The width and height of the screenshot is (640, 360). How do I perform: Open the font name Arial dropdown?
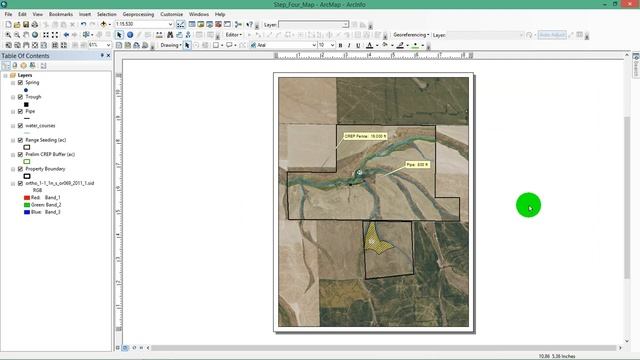coord(314,45)
